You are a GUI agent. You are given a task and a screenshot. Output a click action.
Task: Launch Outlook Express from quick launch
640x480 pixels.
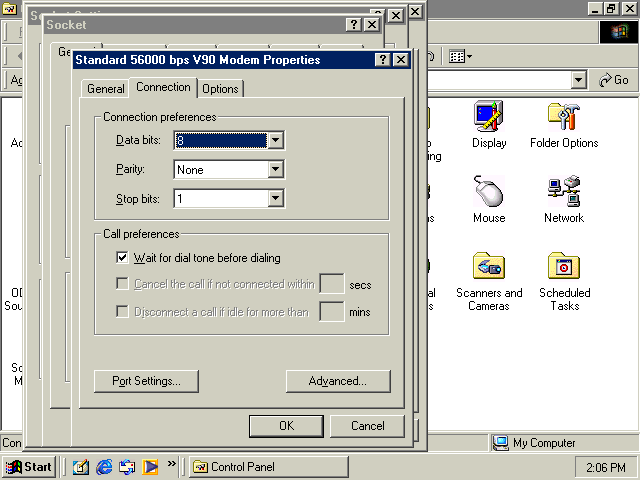click(x=127, y=467)
